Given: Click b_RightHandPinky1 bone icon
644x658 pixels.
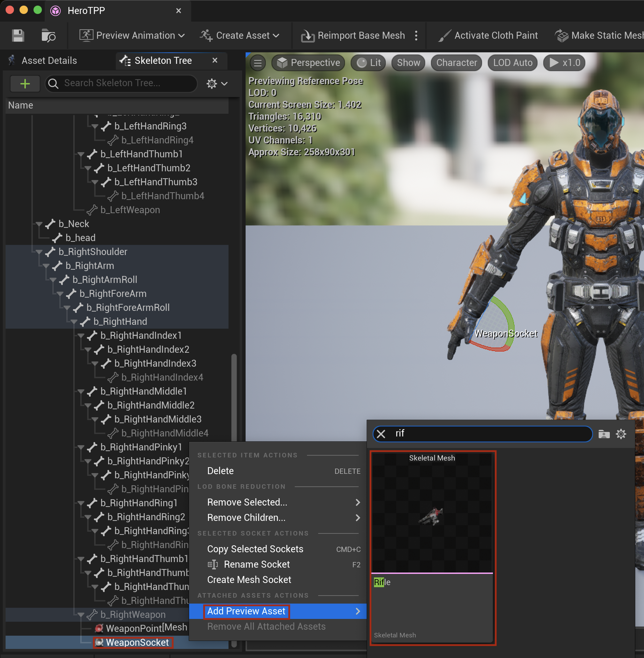Looking at the screenshot, I should (92, 447).
